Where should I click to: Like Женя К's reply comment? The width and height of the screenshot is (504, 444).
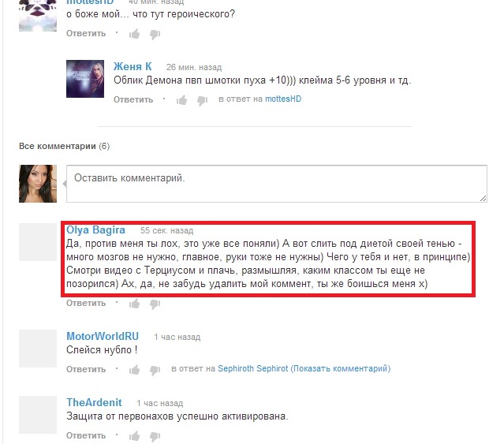point(182,100)
